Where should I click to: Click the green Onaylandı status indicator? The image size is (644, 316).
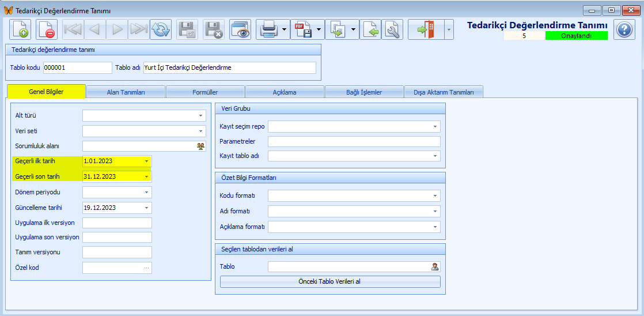576,36
